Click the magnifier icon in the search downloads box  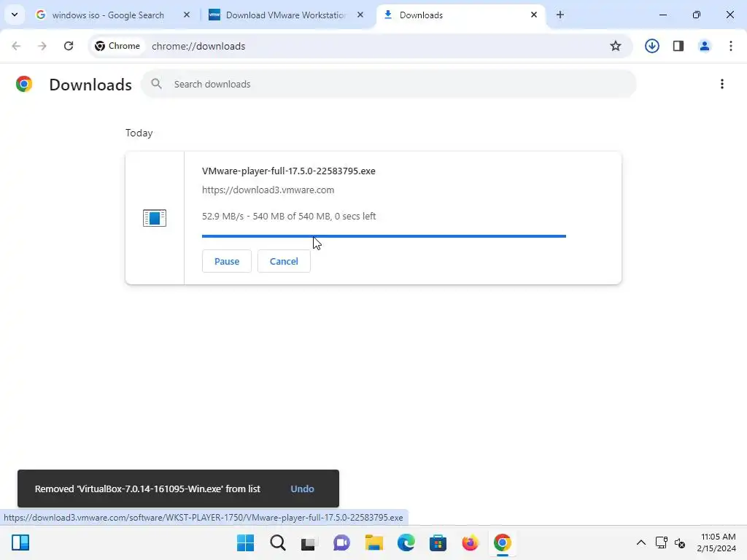156,84
